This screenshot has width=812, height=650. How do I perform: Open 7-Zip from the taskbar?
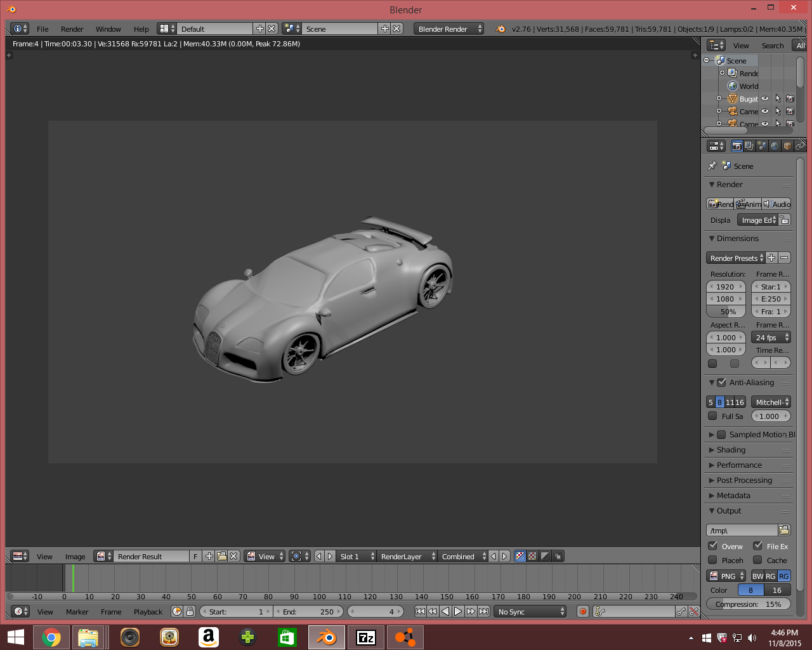click(x=366, y=637)
